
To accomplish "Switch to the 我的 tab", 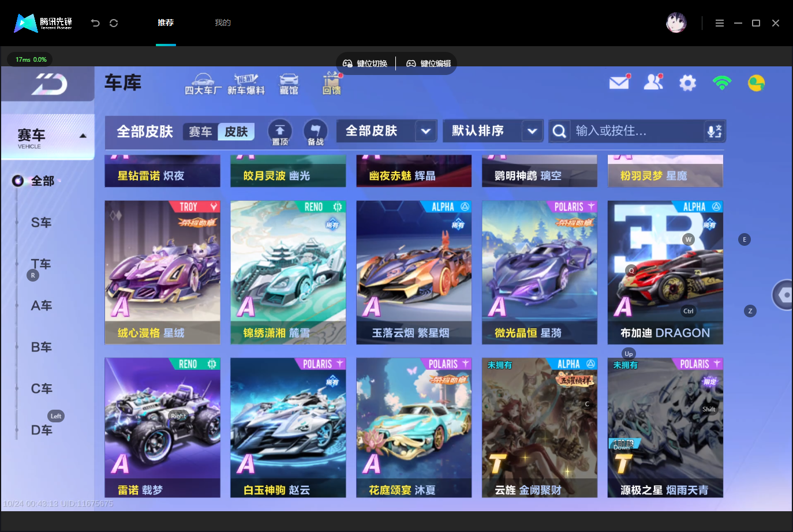I will pyautogui.click(x=223, y=23).
